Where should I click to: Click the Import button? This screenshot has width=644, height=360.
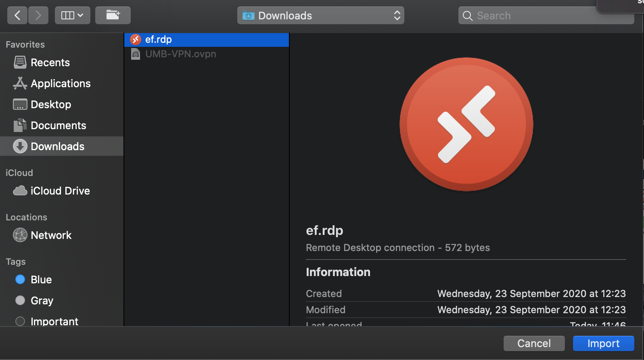point(603,343)
